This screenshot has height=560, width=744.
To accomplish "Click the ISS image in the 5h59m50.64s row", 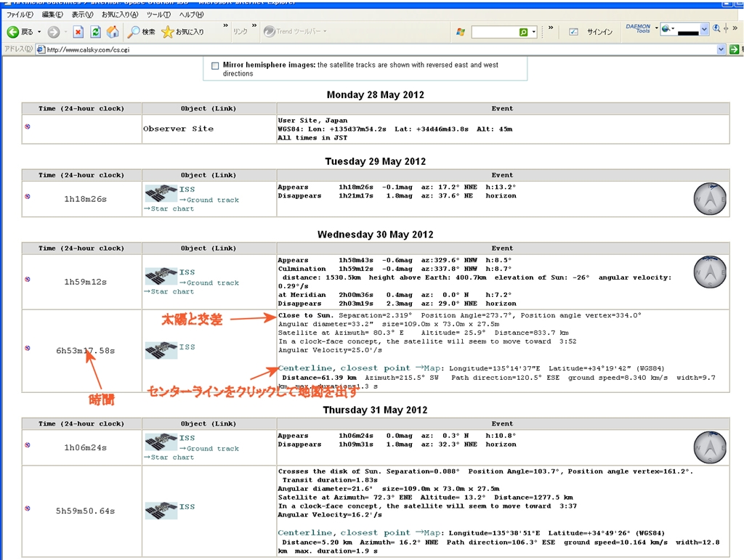I will (161, 511).
